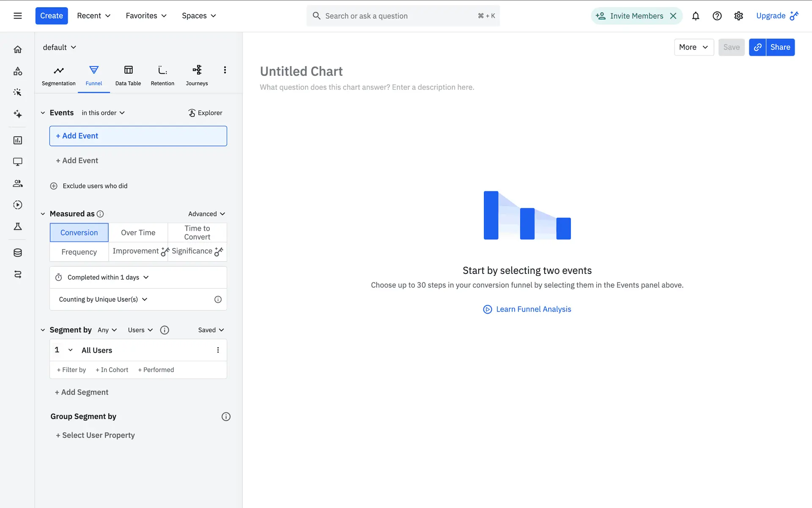Click the copy link icon beside Share
The width and height of the screenshot is (812, 508).
point(757,47)
